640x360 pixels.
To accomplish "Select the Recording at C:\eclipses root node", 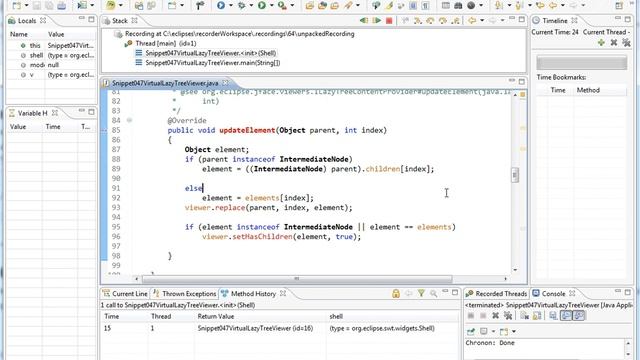I will 239,34.
